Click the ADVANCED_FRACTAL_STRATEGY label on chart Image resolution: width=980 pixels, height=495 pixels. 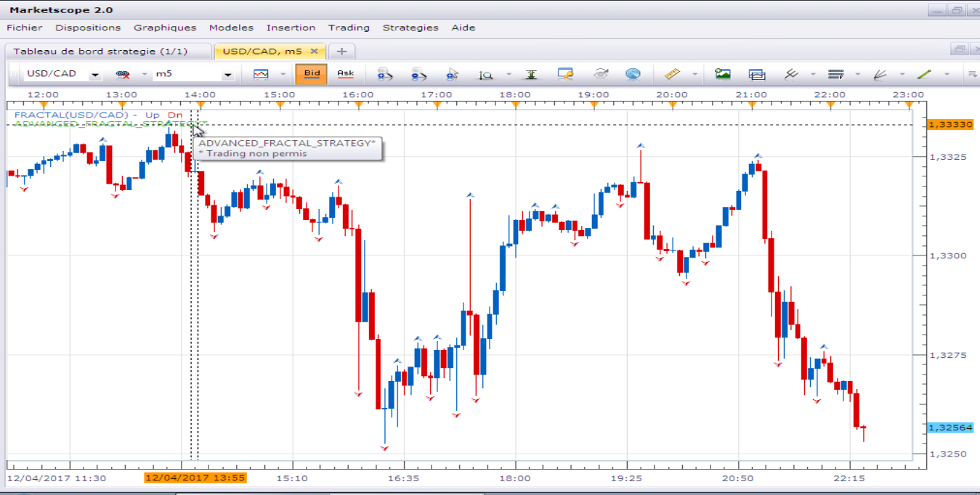pos(111,124)
